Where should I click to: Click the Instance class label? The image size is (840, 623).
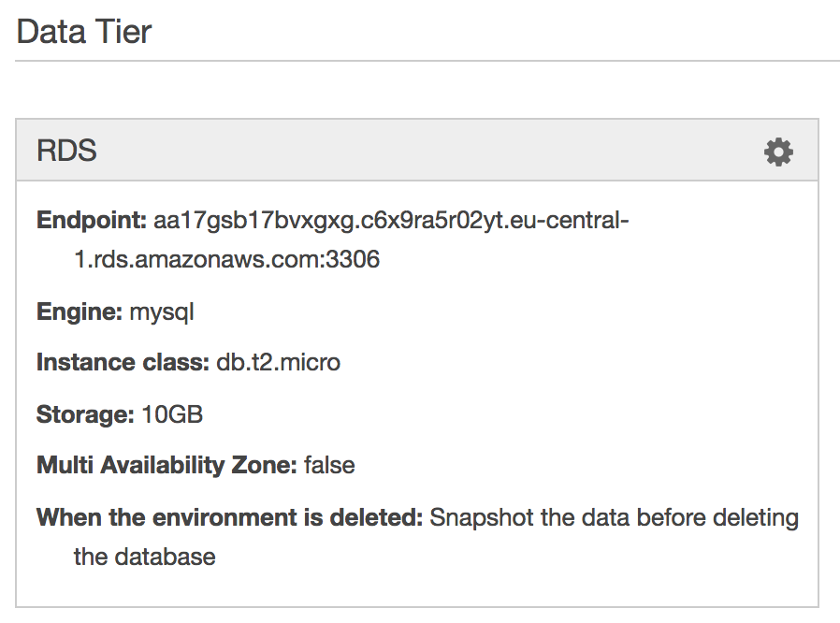coord(123,363)
